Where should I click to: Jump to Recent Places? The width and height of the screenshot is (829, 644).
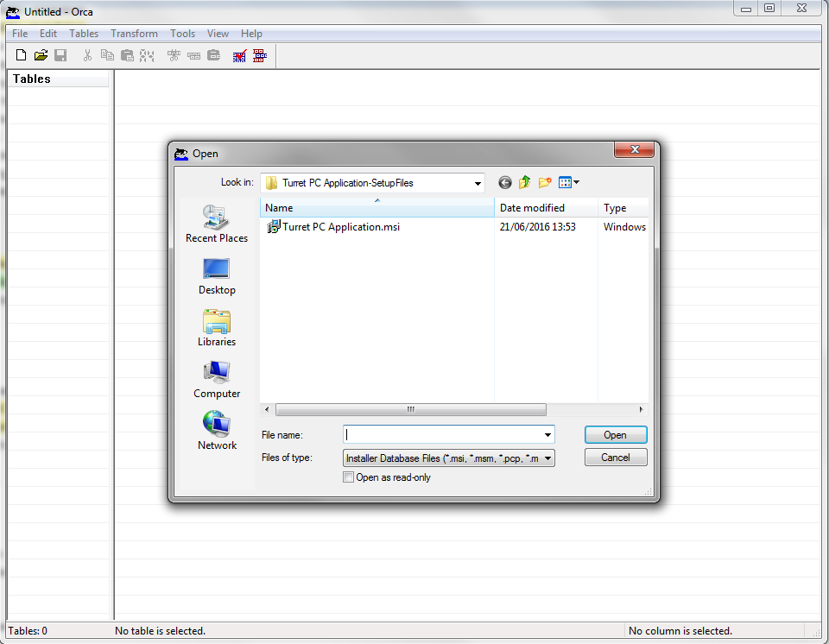[x=217, y=224]
